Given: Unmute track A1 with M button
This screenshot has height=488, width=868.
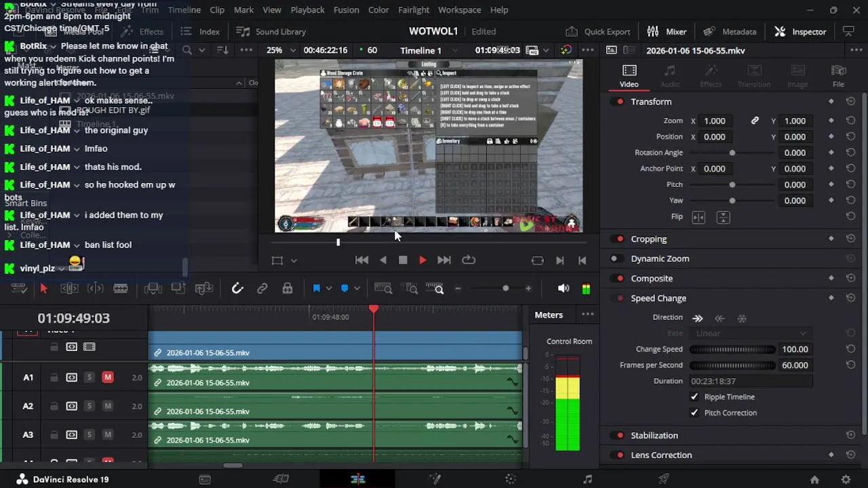Looking at the screenshot, I should 108,378.
